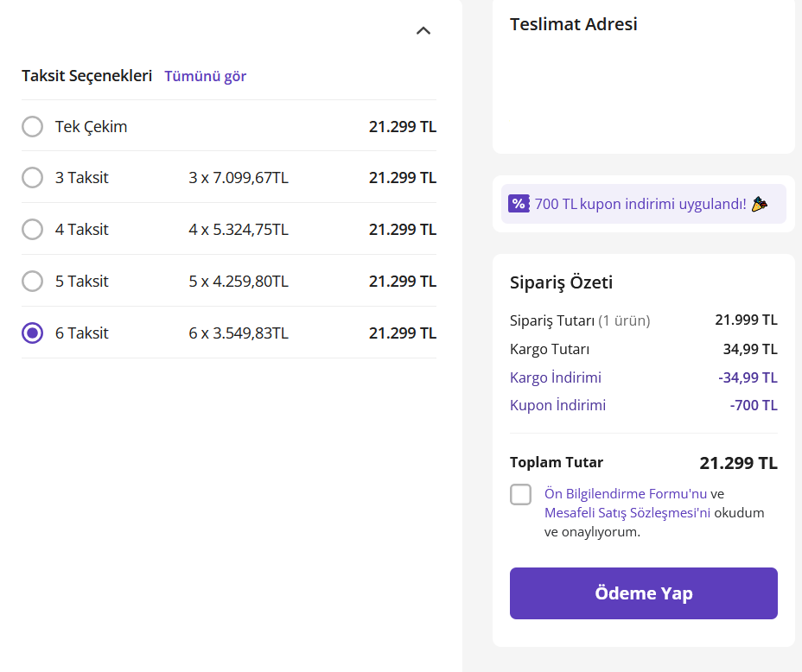This screenshot has width=802, height=672.
Task: Click the Kargo İndirimi label
Action: [556, 377]
